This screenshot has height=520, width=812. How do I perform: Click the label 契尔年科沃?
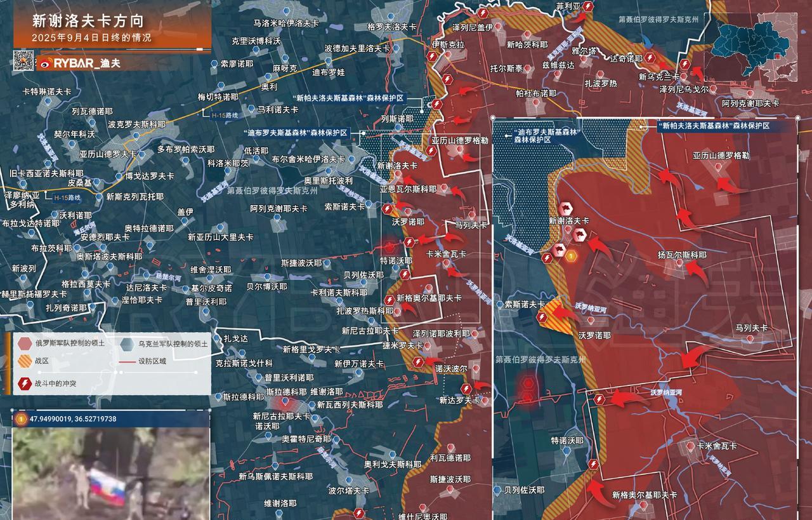[x=74, y=134]
